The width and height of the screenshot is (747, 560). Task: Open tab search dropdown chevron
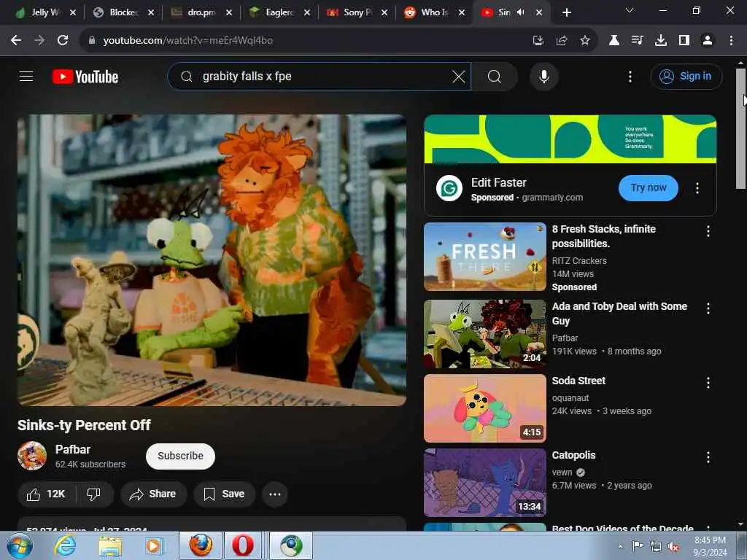[x=630, y=10]
